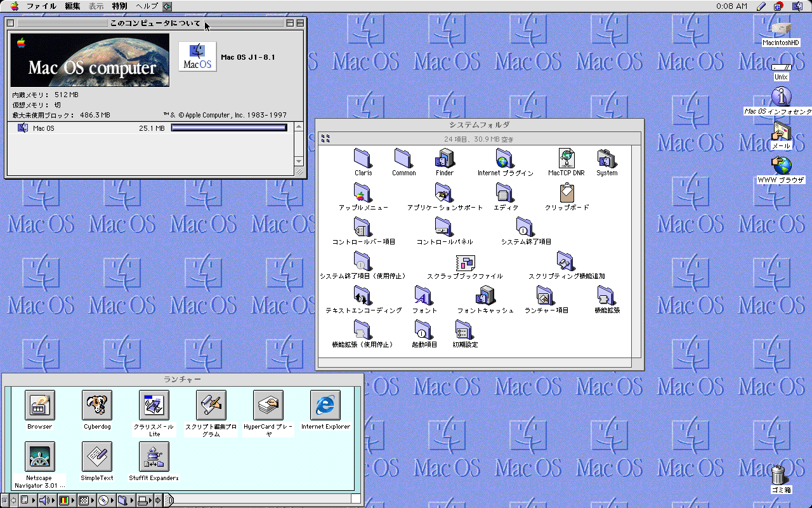Open the 編集 menu
Viewport: 812px width, 508px height.
tap(72, 6)
